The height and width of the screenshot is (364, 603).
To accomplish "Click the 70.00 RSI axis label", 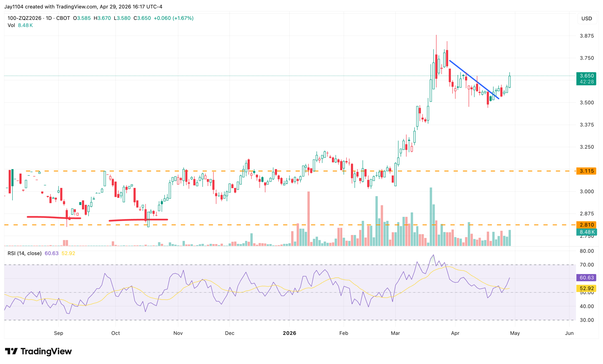I will click(586, 265).
